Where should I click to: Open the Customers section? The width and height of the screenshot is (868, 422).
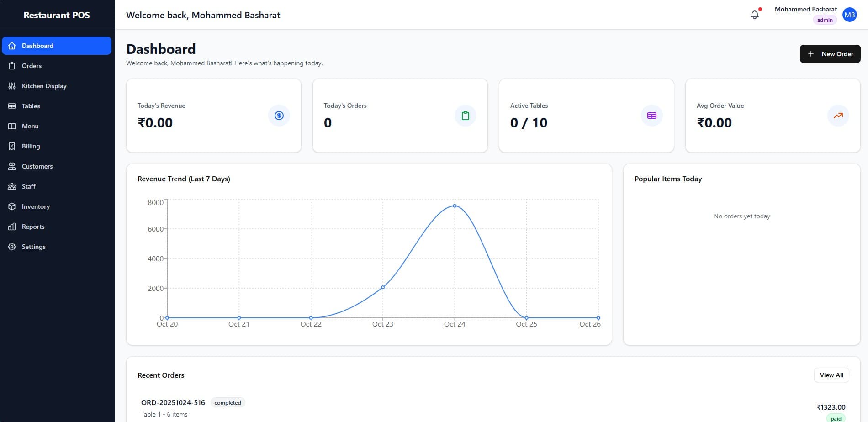tap(37, 166)
